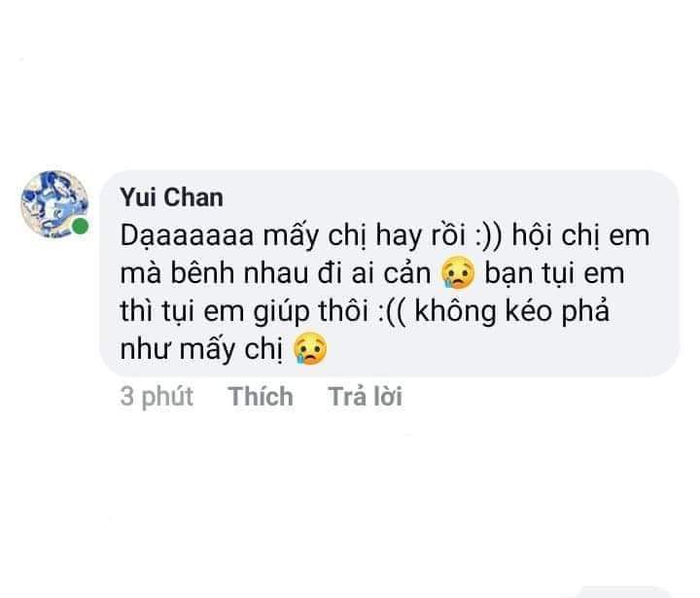Screen dimensions: 700x598
Task: Click the words 'đi ai cản'
Action: [374, 273]
